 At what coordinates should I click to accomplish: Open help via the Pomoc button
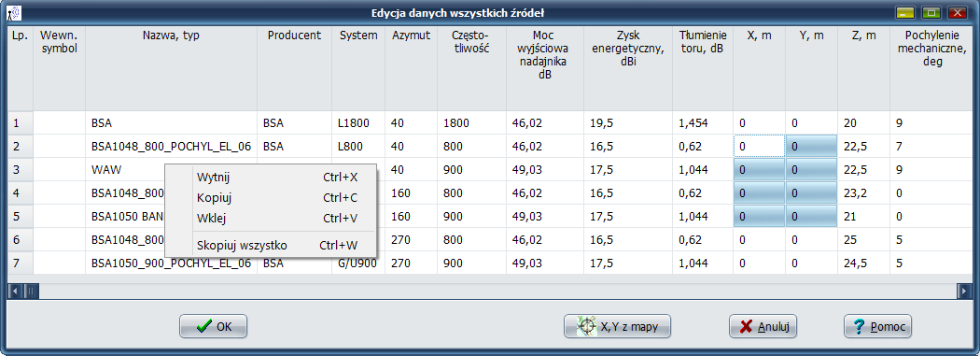pos(877,326)
